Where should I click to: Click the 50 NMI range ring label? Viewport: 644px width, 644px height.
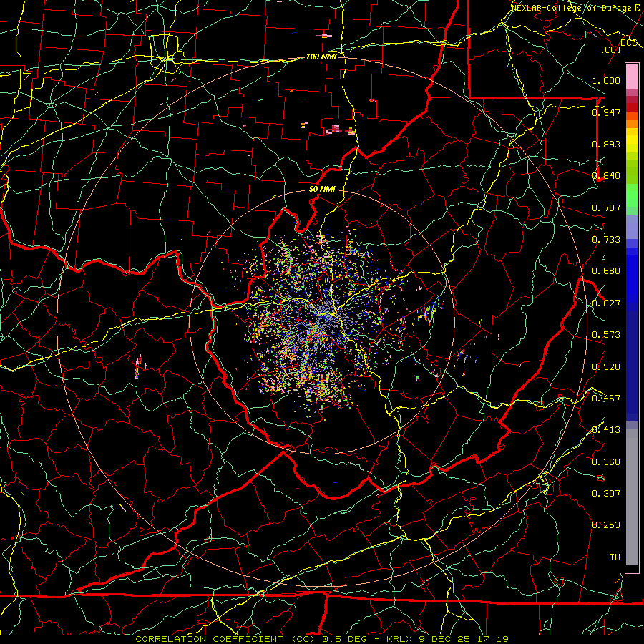click(x=322, y=190)
